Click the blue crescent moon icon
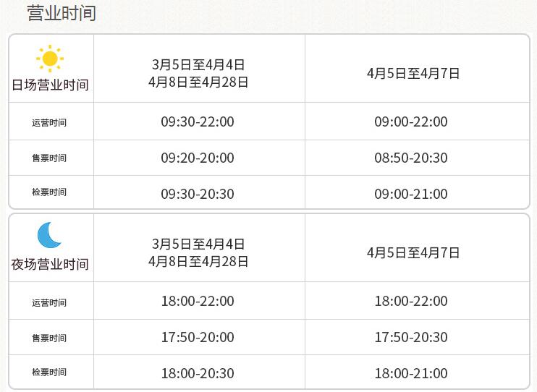 49,235
